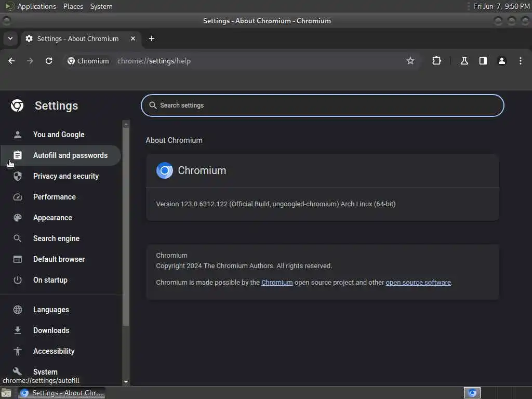Click the clock showing Fri Jun 7, 9:50 PM
This screenshot has height=399, width=532.
[x=501, y=6]
